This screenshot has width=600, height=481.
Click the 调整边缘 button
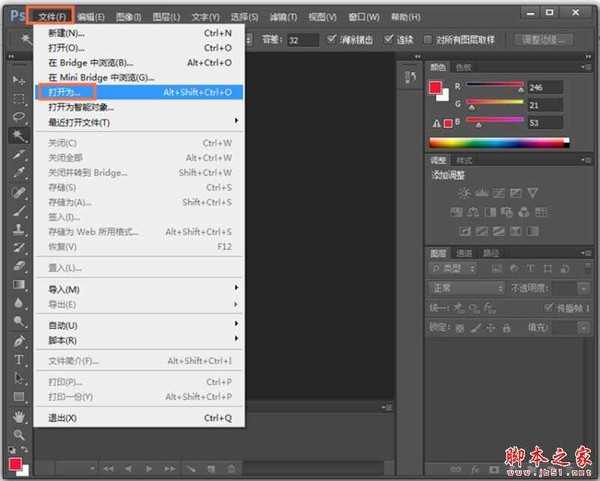click(x=545, y=40)
